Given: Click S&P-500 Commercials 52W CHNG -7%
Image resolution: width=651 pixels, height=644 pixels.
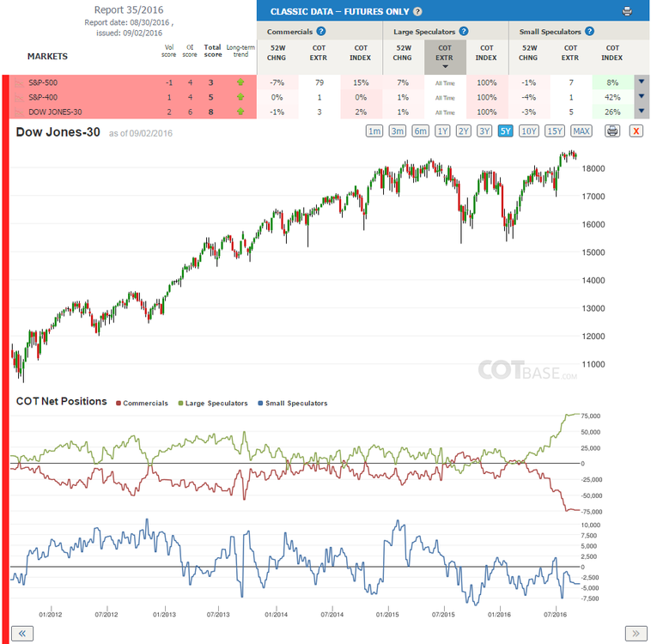Looking at the screenshot, I should coord(277,82).
